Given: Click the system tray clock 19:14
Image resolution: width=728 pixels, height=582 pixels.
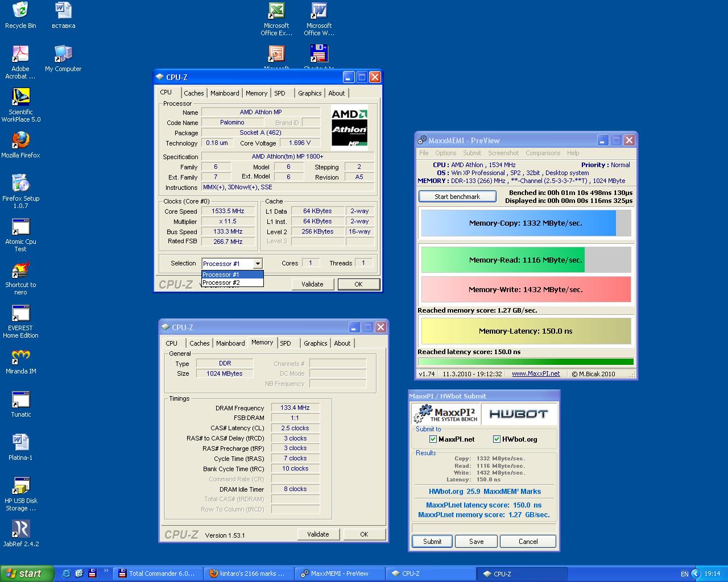Looking at the screenshot, I should click(x=712, y=574).
